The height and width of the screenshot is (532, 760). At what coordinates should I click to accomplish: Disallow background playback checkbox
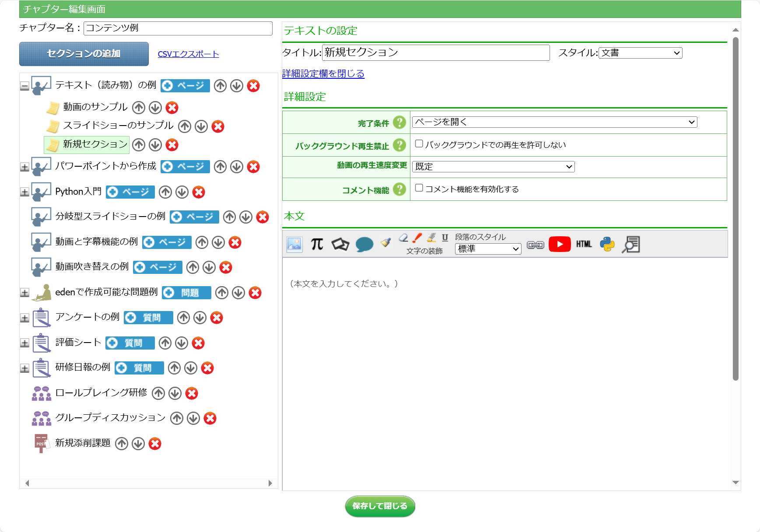(x=419, y=144)
